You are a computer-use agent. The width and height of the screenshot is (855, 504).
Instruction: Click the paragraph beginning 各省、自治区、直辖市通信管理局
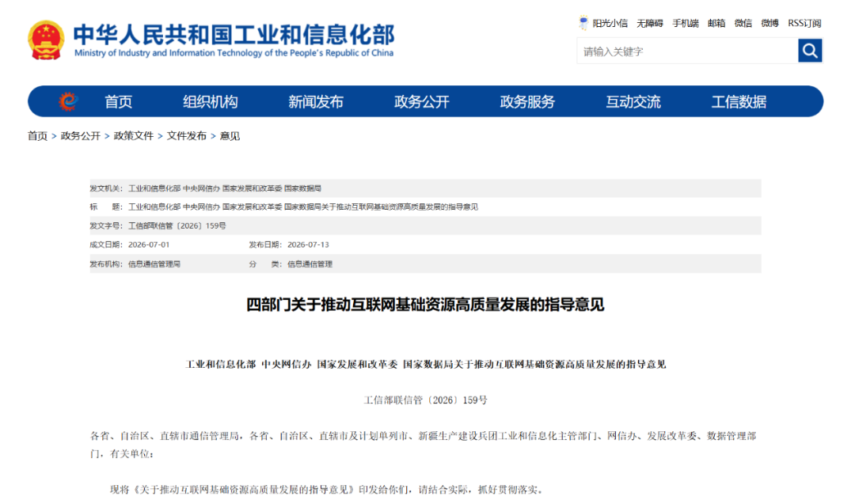(423, 445)
